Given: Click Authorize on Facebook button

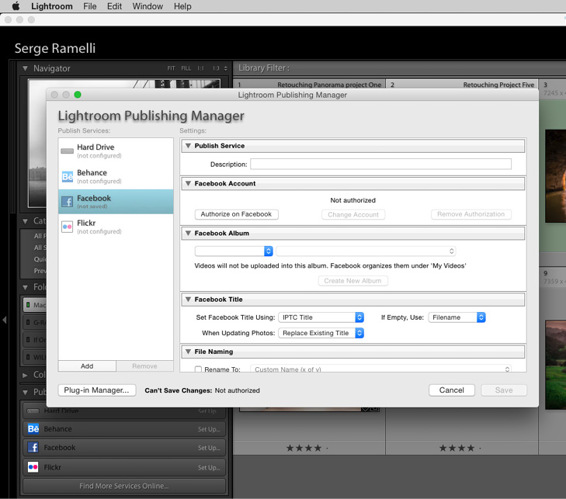Looking at the screenshot, I should [x=236, y=214].
